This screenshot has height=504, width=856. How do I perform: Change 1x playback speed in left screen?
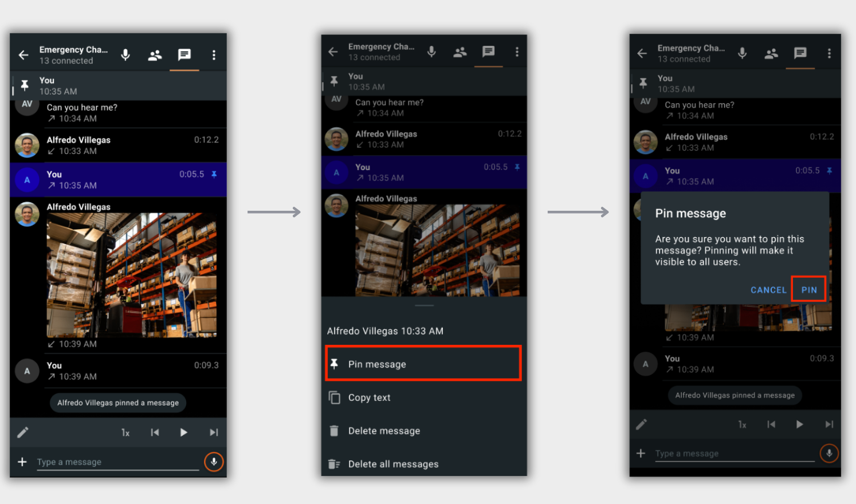click(x=125, y=432)
